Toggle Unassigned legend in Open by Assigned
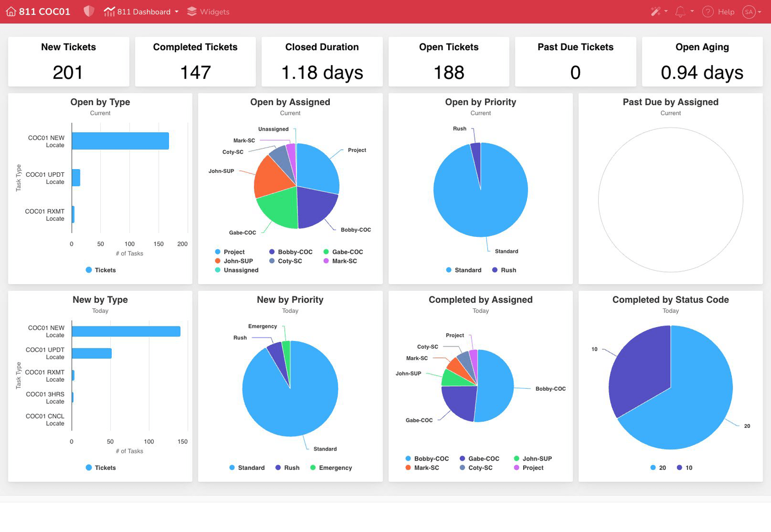Screen dimensions: 771x532 [x=237, y=270]
